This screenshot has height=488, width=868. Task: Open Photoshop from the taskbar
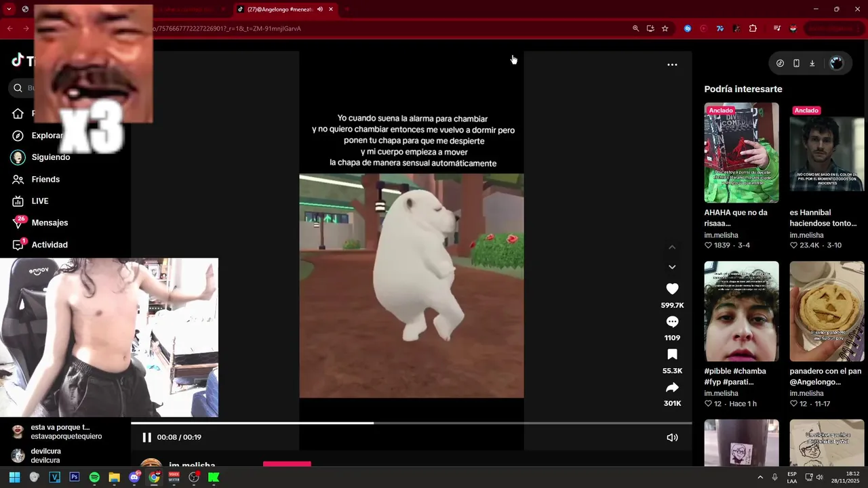75,477
